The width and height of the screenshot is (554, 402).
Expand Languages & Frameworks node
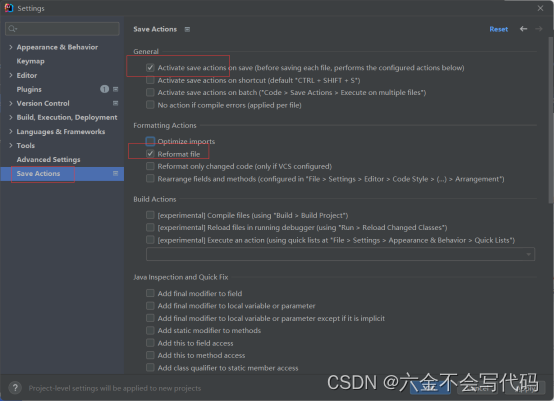pyautogui.click(x=11, y=131)
